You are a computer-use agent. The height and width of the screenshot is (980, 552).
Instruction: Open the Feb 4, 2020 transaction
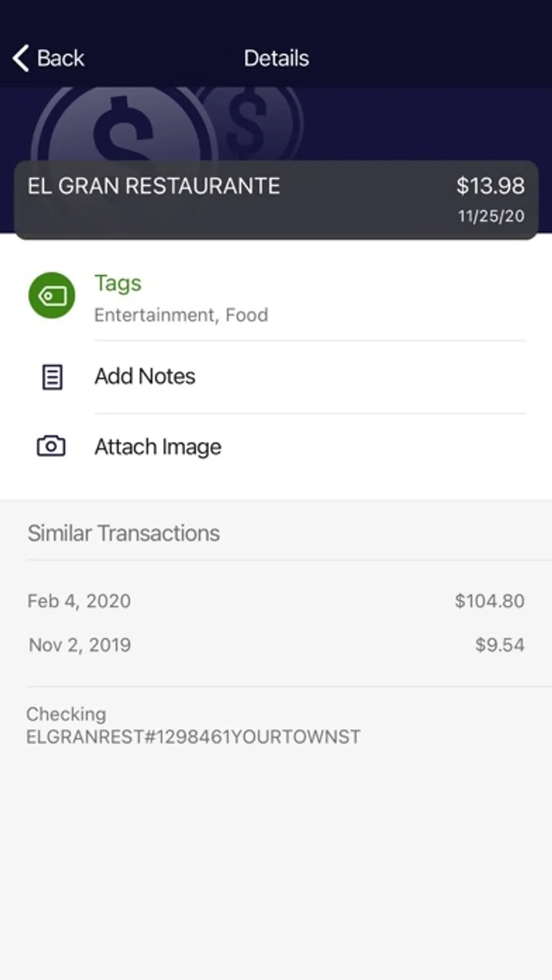tap(79, 601)
